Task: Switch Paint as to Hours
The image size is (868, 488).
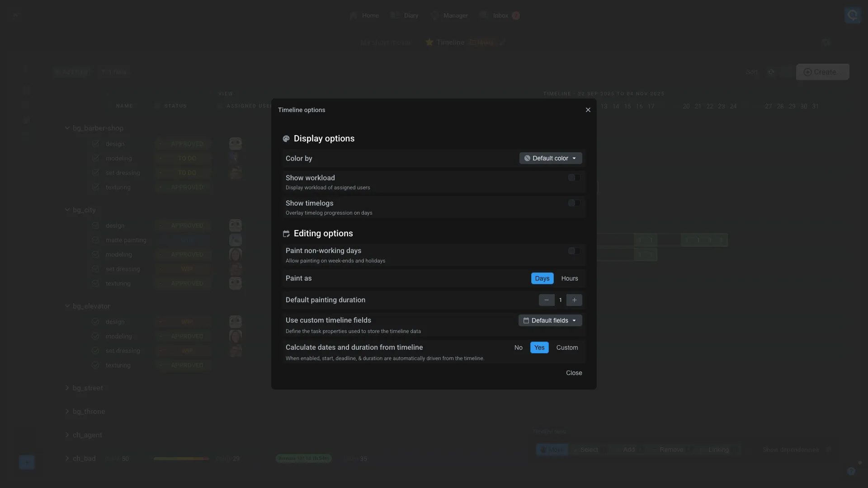Action: point(569,278)
